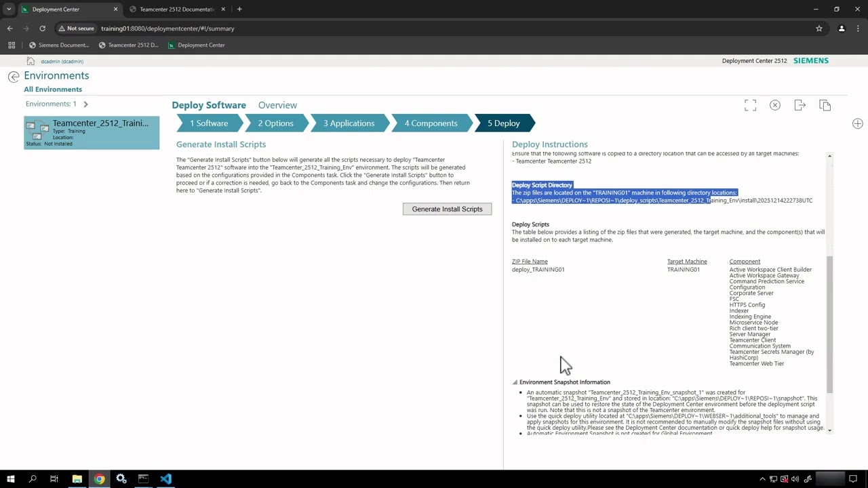
Task: Open the notifications action center
Action: (854, 479)
